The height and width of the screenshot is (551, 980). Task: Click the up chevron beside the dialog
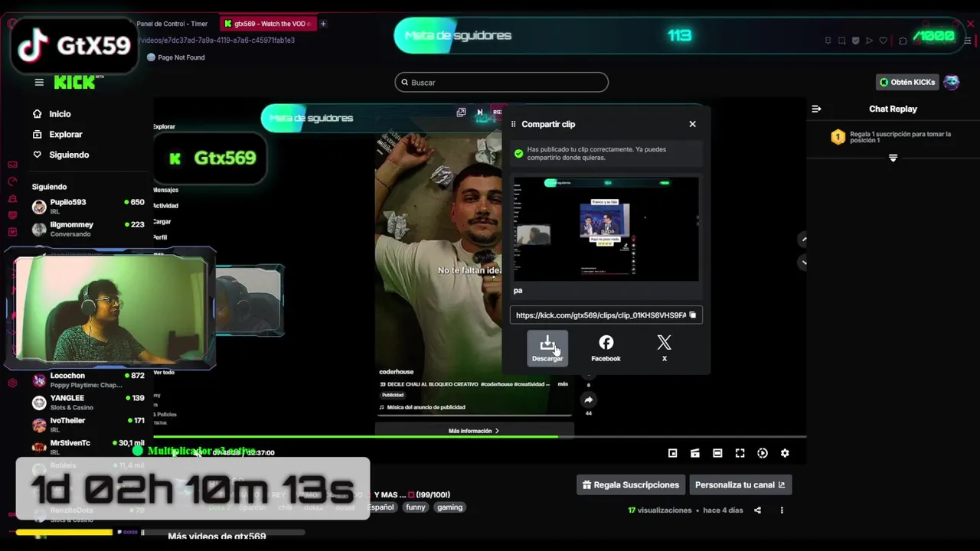[803, 240]
